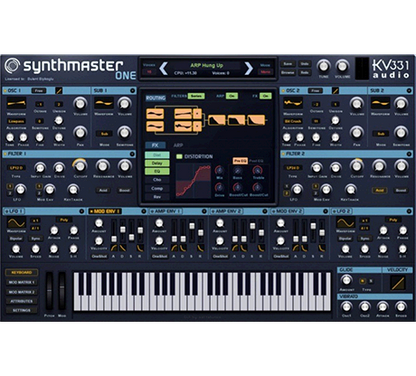
Task: Click the Mod wheel slider
Action: (x=62, y=292)
